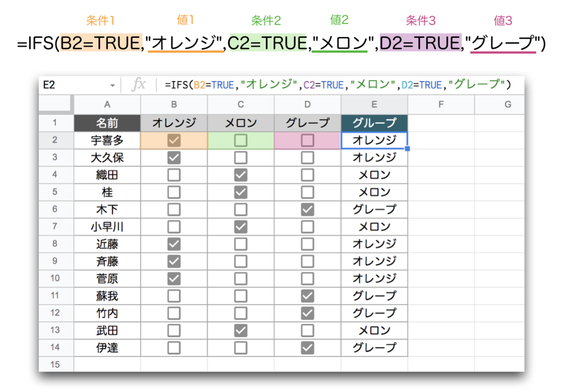Click the name cell 宇喜多
This screenshot has width=561, height=392.
(107, 140)
